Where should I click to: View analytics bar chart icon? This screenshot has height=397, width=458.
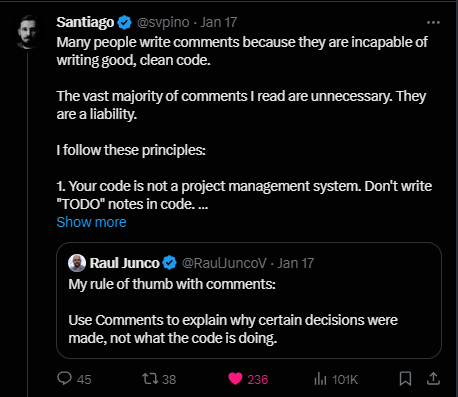coord(320,379)
